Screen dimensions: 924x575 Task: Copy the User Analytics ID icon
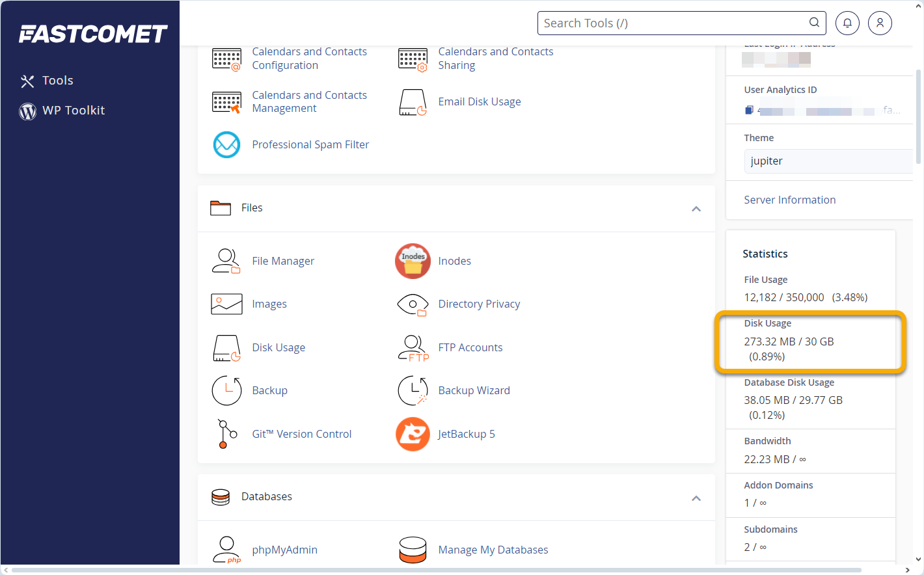[749, 110]
